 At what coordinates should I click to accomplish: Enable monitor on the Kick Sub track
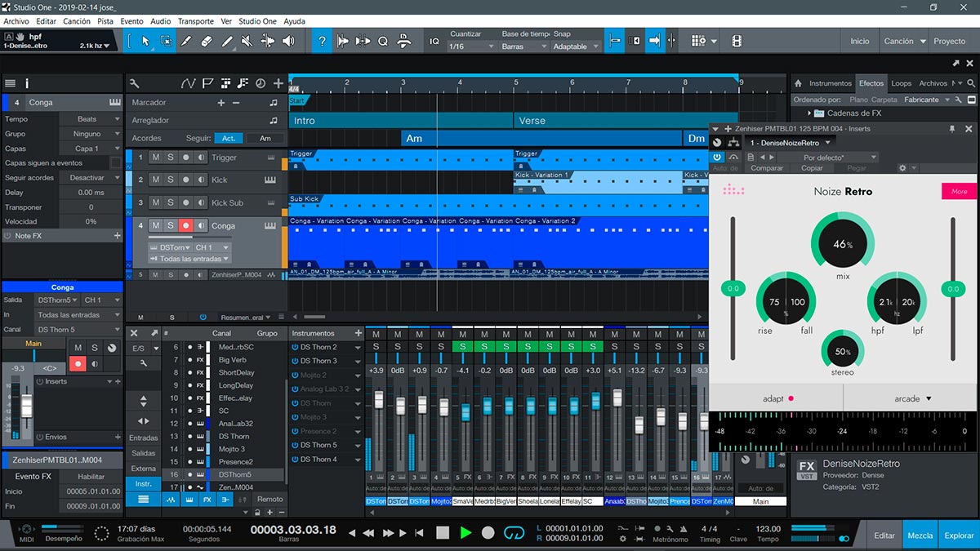[x=201, y=202]
